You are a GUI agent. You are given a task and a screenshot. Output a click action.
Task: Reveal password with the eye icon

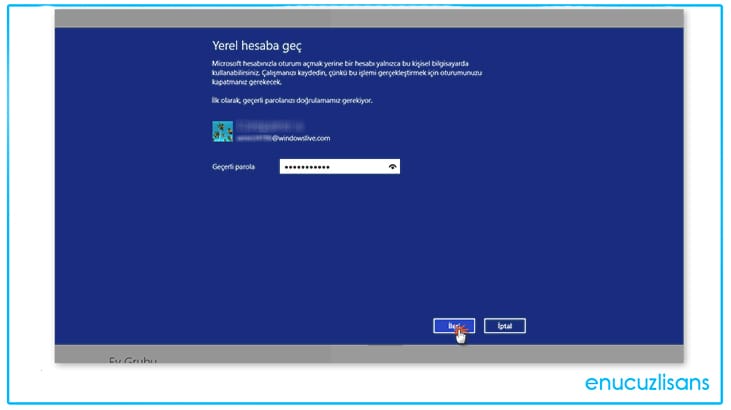[x=393, y=167]
